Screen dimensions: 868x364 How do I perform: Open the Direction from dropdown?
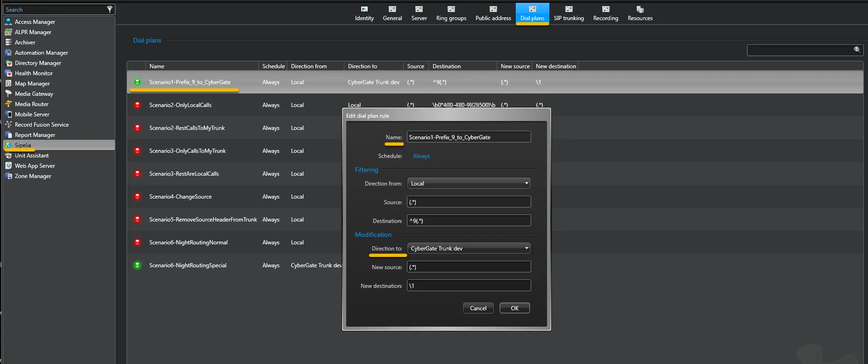pos(469,183)
